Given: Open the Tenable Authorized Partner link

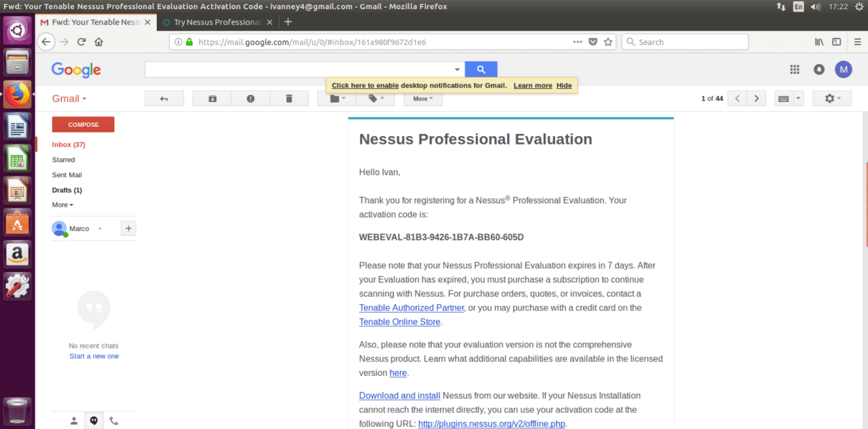Looking at the screenshot, I should coord(411,307).
